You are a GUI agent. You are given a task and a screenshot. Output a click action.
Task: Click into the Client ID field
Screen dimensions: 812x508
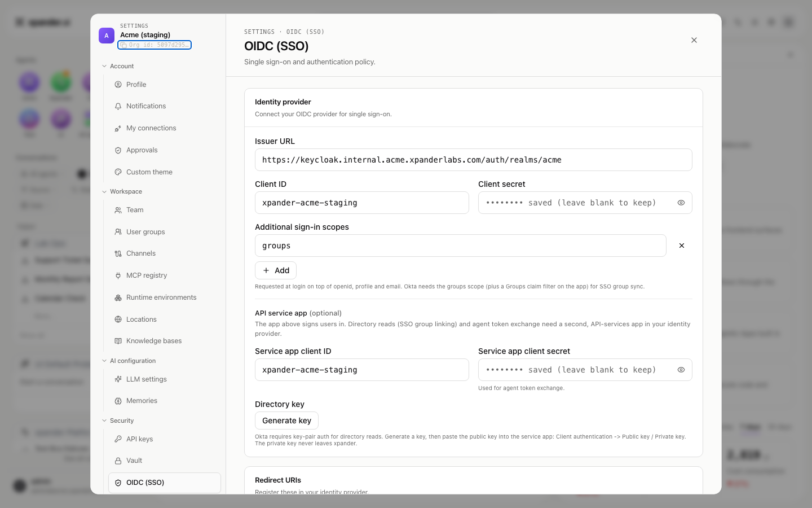[x=362, y=203]
